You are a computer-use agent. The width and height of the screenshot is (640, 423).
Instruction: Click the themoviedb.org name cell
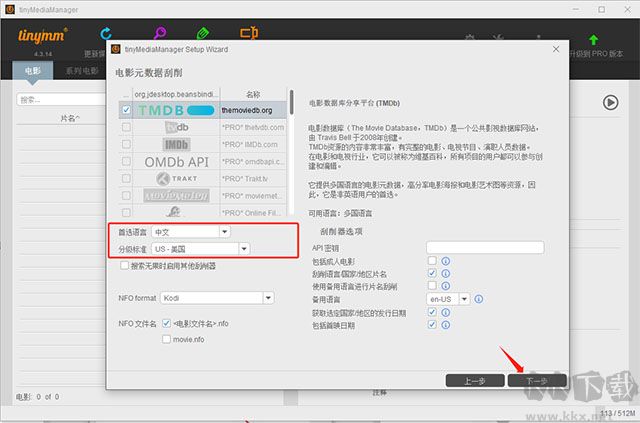(x=253, y=110)
